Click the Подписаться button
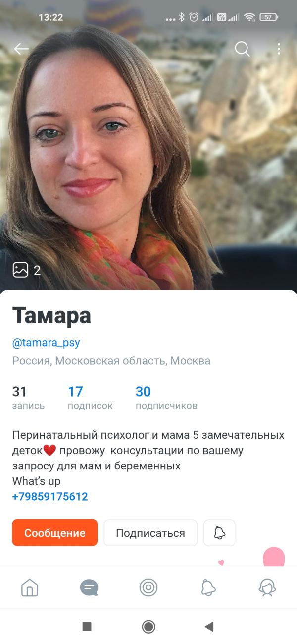297x644 pixels. [x=150, y=533]
